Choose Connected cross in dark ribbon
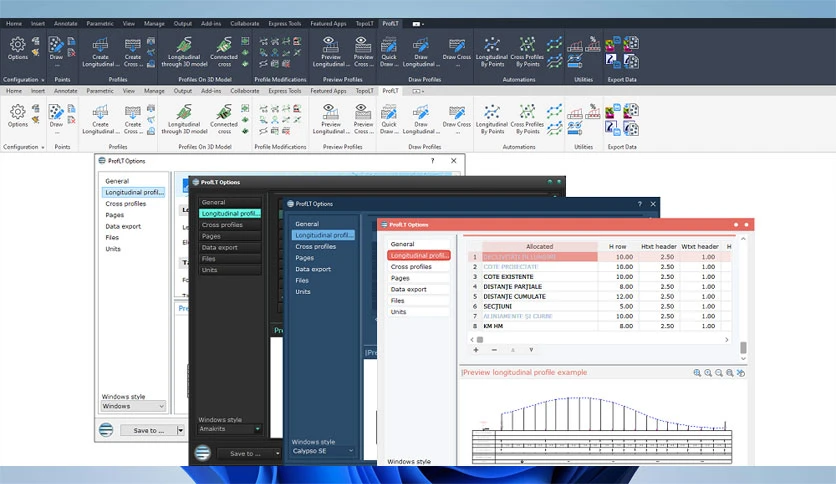836x484 pixels. coord(224,52)
